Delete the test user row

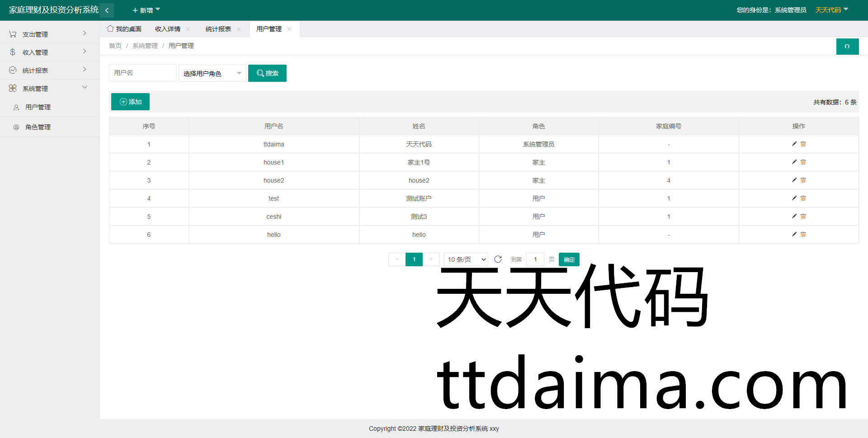point(803,198)
